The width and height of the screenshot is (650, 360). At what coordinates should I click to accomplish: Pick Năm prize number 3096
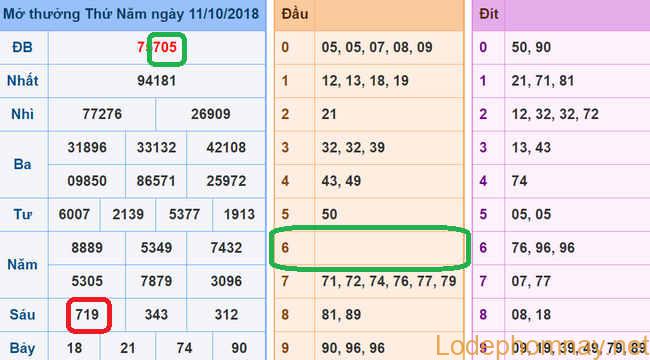[226, 281]
